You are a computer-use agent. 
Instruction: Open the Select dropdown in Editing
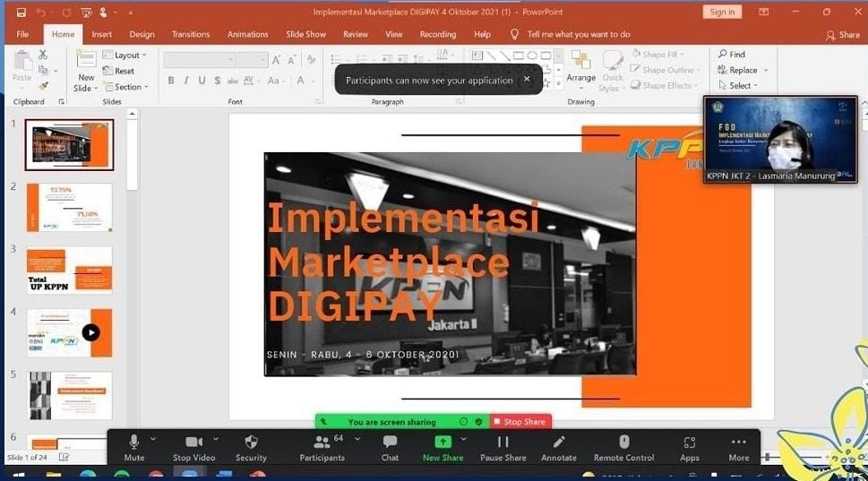click(x=738, y=86)
